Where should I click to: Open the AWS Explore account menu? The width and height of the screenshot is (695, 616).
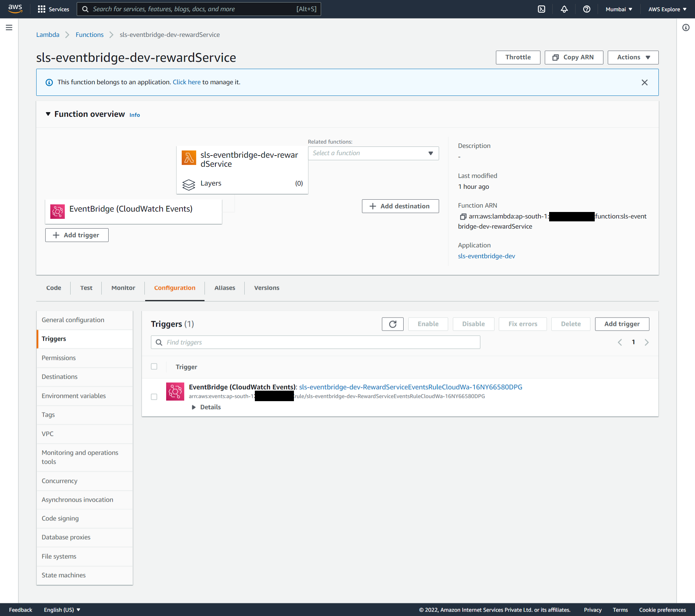pyautogui.click(x=667, y=9)
